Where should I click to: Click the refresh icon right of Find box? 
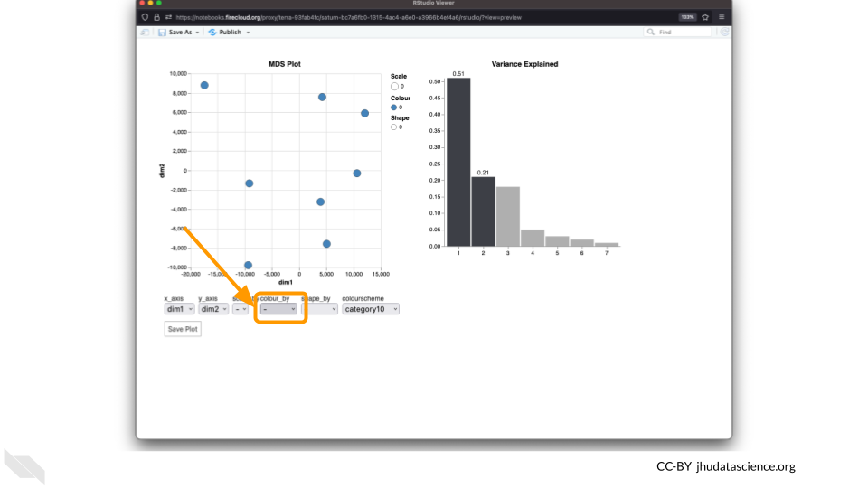click(724, 33)
